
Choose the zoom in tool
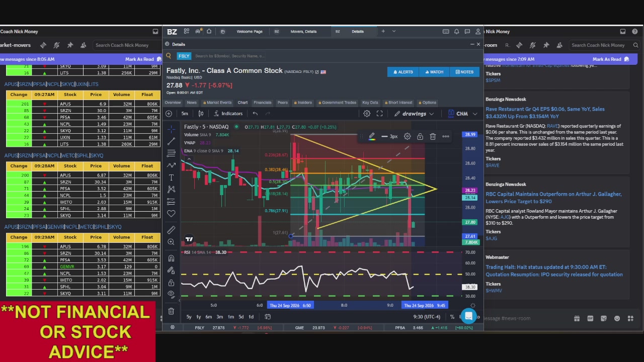(171, 242)
